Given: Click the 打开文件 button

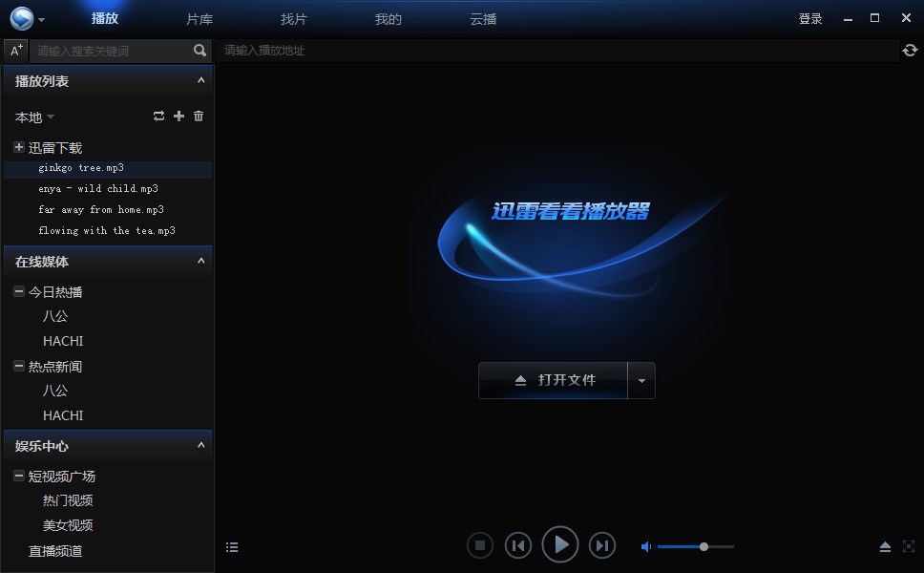Looking at the screenshot, I should (553, 380).
